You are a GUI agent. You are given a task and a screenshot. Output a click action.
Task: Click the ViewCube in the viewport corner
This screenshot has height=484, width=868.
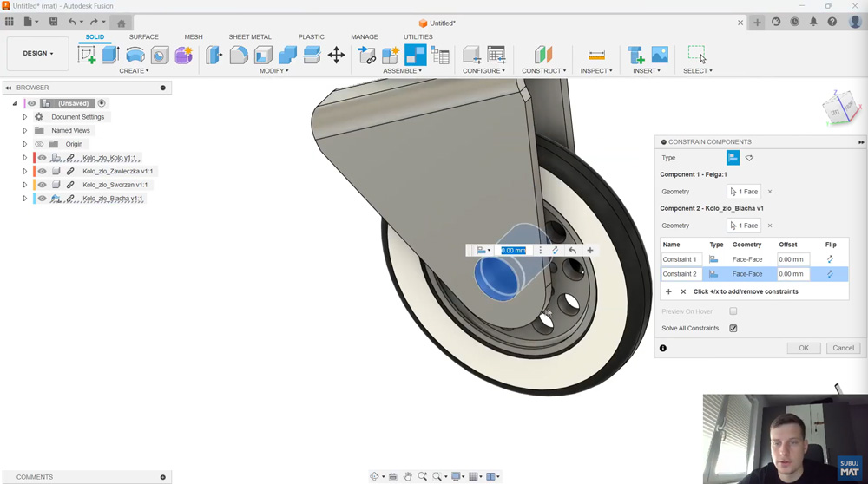840,109
